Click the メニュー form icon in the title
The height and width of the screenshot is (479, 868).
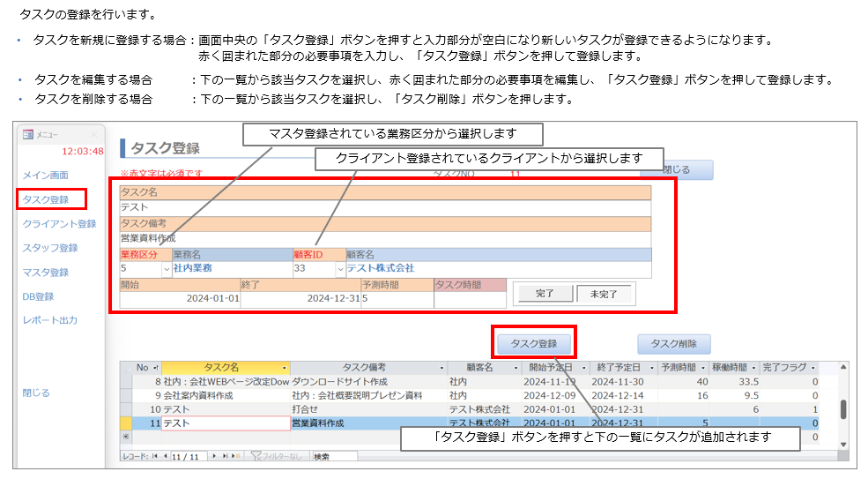click(27, 135)
